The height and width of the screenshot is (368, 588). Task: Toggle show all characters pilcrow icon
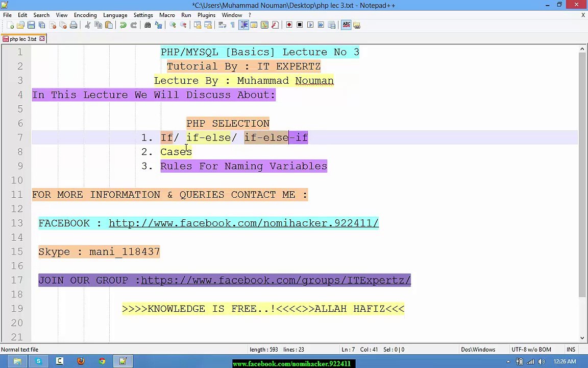[x=233, y=25]
